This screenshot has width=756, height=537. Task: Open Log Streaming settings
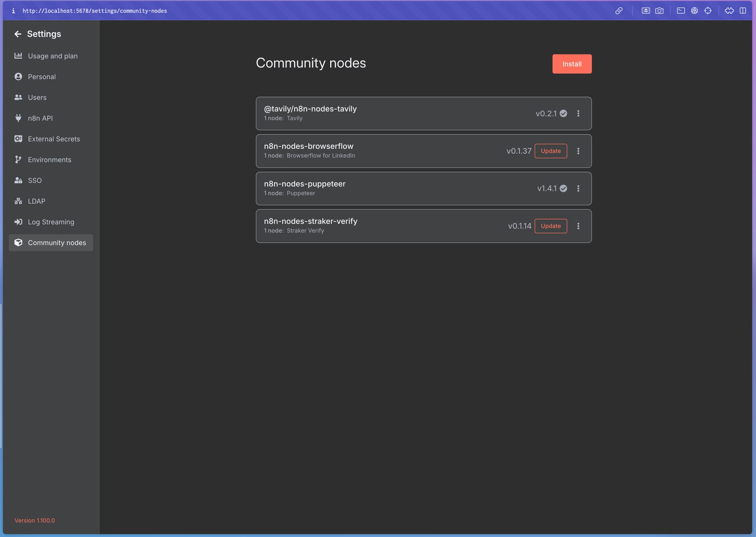point(51,222)
